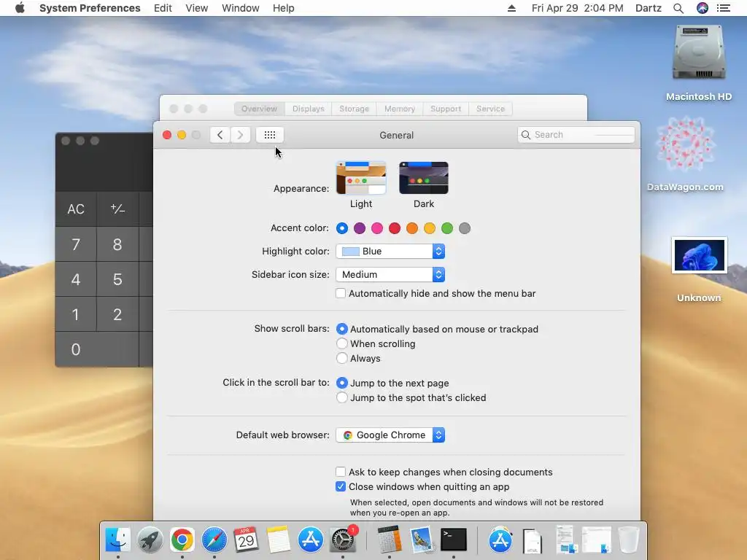The width and height of the screenshot is (747, 560).
Task: Open Highlight color dropdown
Action: pos(390,251)
